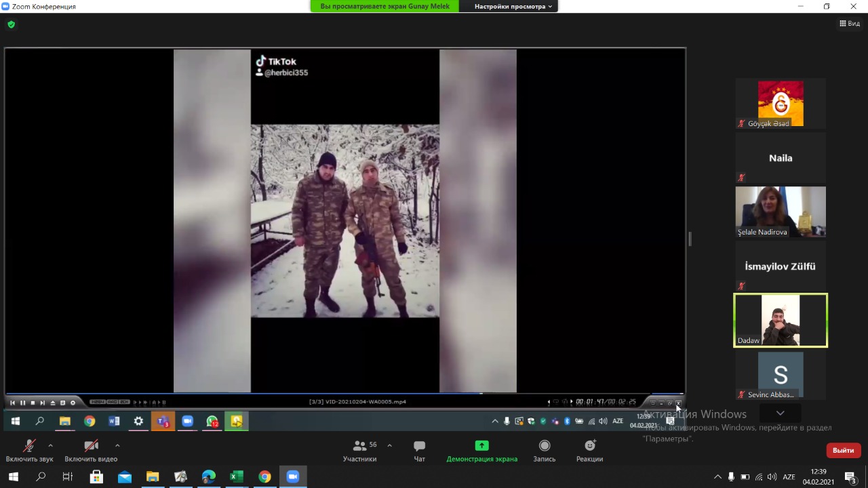Expand audio options arrow beside Включить звук
Screen dimensions: 868x488
tap(50, 445)
